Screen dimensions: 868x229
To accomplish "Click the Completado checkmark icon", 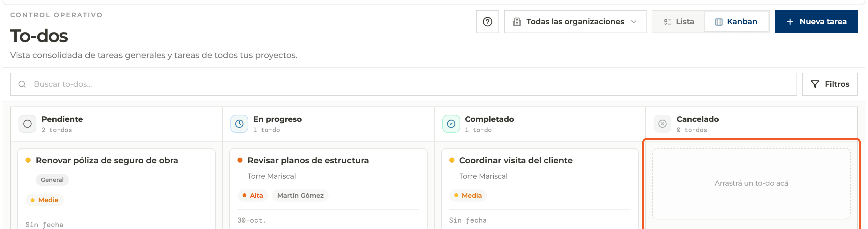I will [451, 124].
